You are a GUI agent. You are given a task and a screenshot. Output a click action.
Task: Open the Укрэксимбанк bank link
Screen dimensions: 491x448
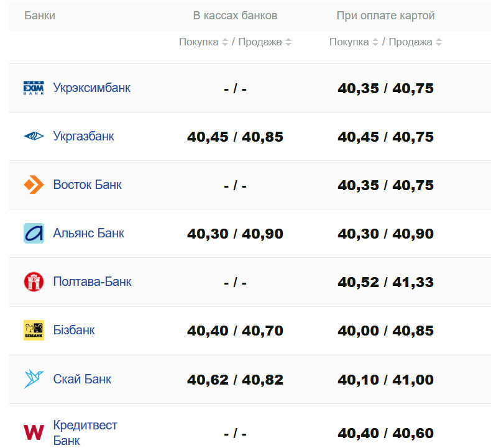click(x=92, y=88)
